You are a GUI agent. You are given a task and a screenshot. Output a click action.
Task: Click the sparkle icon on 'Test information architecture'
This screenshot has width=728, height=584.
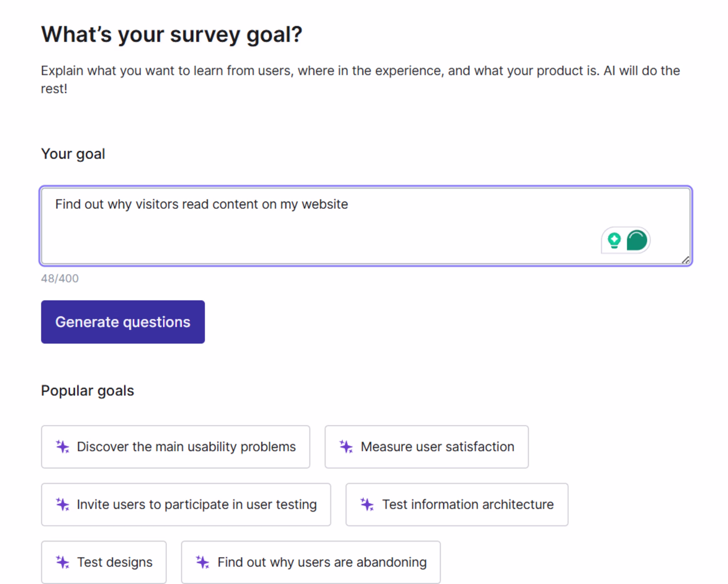[368, 504]
